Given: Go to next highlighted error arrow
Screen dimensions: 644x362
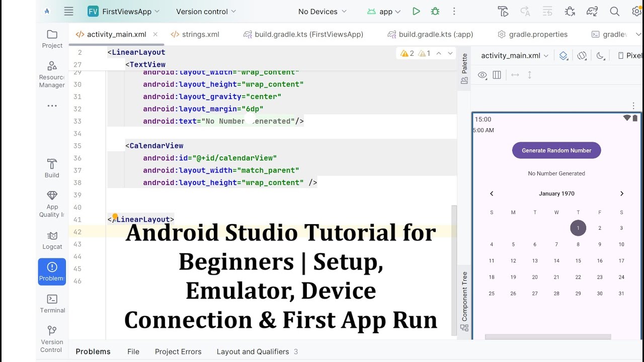Looking at the screenshot, I should (x=450, y=53).
